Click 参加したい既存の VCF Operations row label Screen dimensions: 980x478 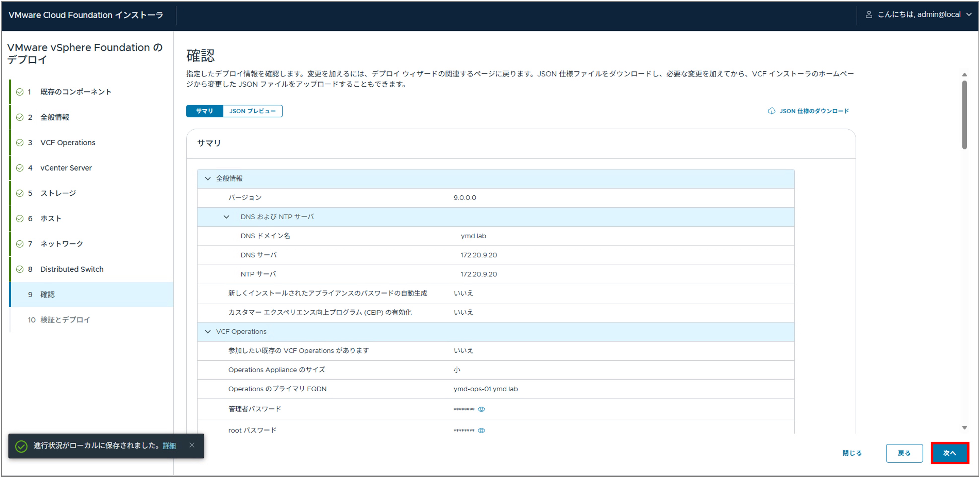[x=299, y=350]
